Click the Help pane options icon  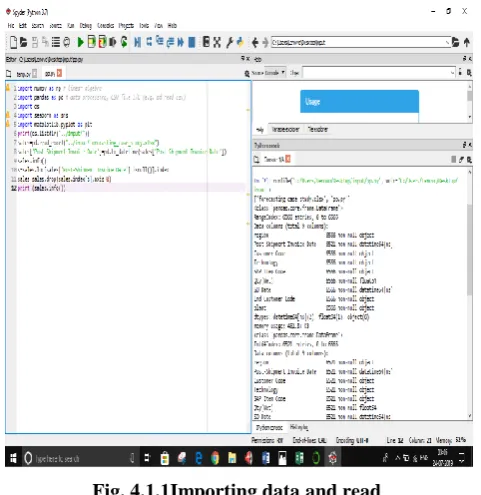point(469,72)
